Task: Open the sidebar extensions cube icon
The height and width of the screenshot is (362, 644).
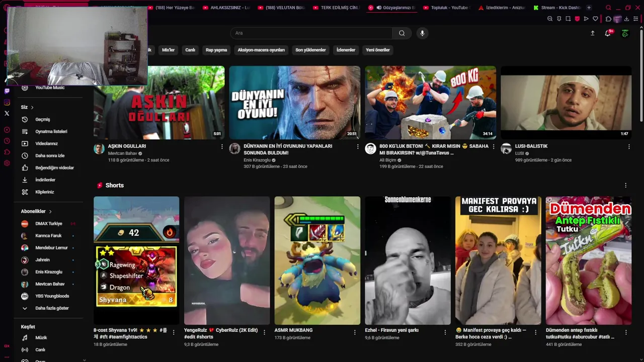Action: click(x=7, y=152)
